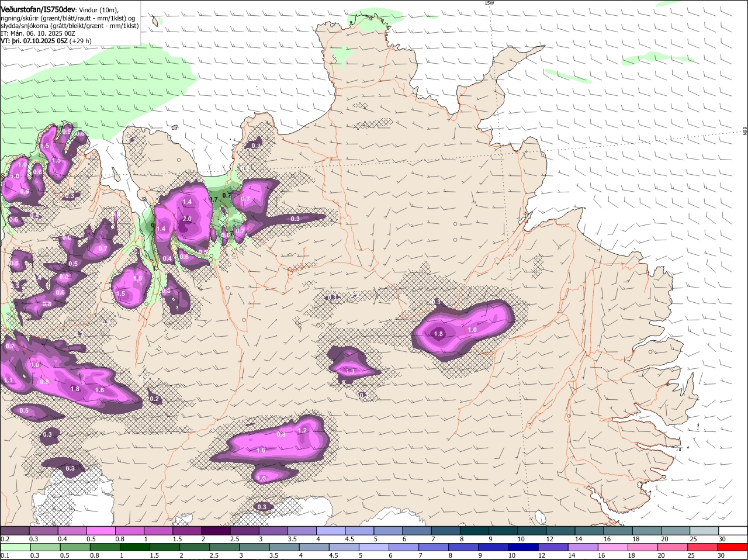The width and height of the screenshot is (748, 560).
Task: Click the slydda/snjókoma legend description line
Action: (70, 26)
